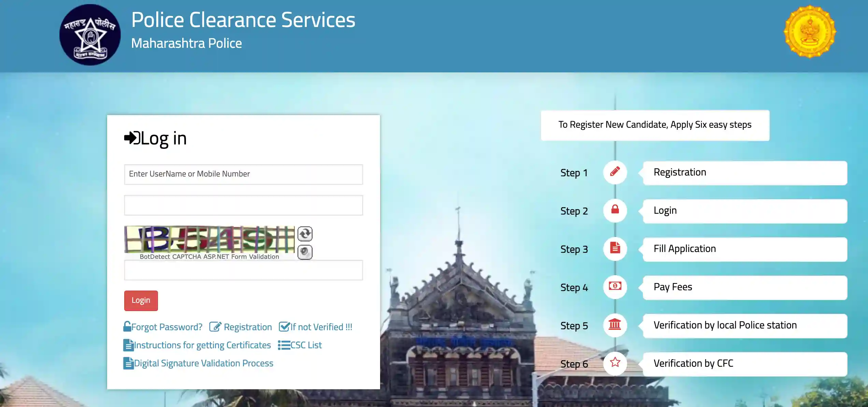Click the document icon beside Instructions link
The image size is (868, 407).
(128, 345)
